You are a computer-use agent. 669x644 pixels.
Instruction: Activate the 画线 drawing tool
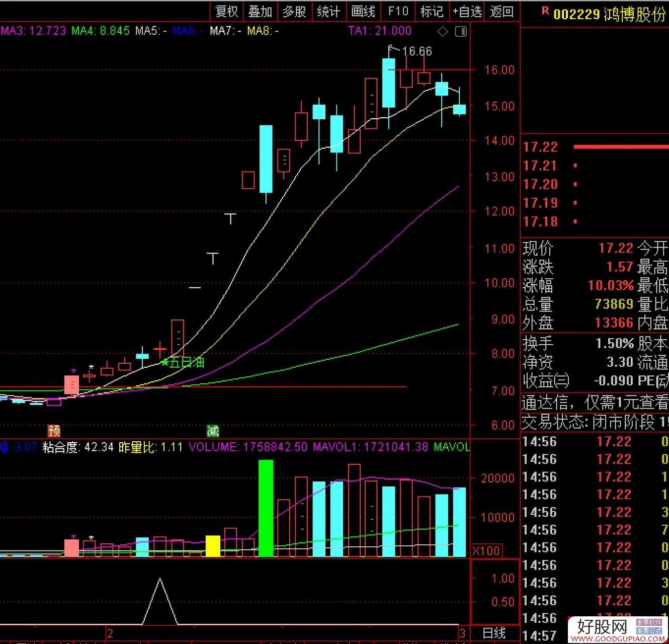pos(363,11)
